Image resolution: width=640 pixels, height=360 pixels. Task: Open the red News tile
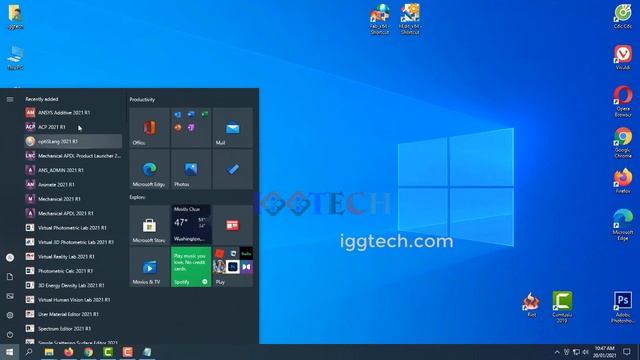point(233,225)
